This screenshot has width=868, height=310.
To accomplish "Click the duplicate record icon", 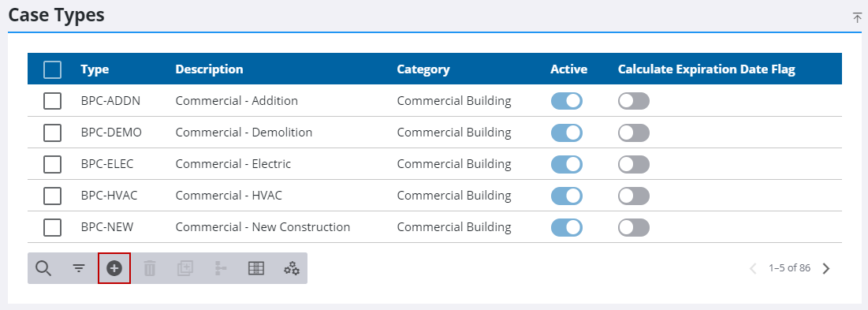I will click(x=185, y=268).
